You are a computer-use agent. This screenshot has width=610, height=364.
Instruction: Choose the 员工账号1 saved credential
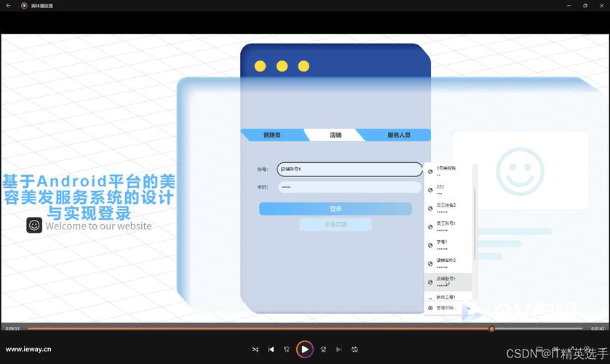[x=448, y=226]
